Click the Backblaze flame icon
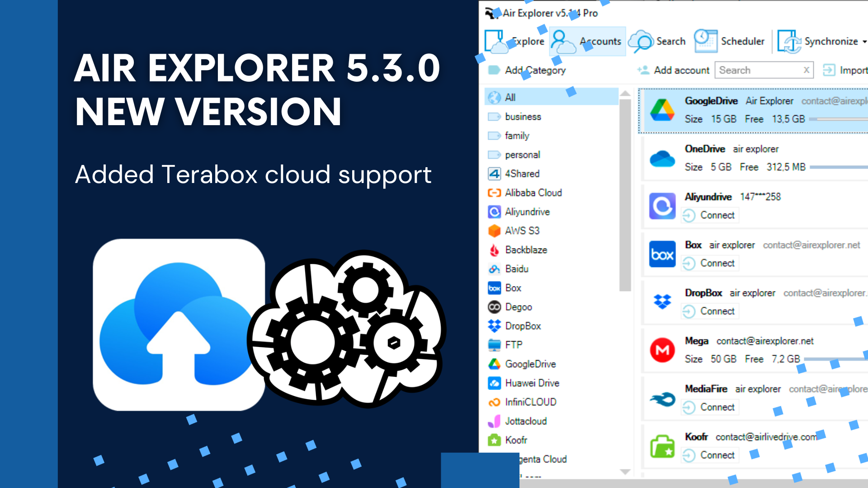This screenshot has height=488, width=868. coord(495,250)
